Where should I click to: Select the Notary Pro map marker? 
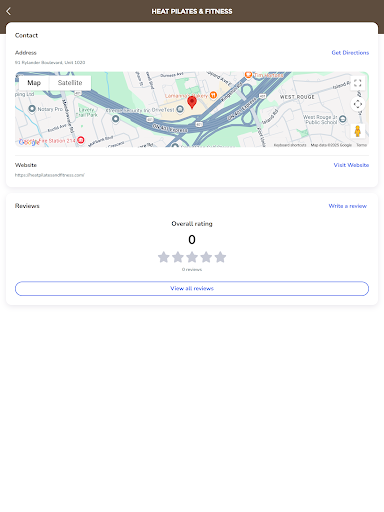[32, 109]
